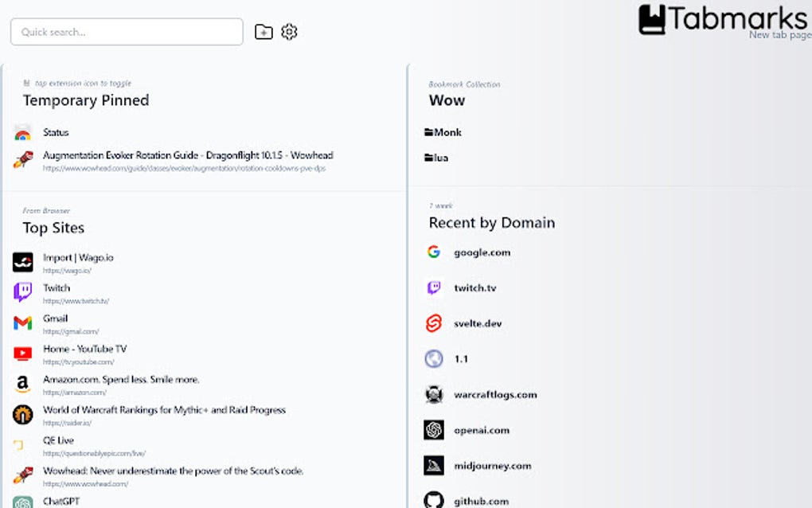Select the Gmail icon in Top Sites

[22, 323]
